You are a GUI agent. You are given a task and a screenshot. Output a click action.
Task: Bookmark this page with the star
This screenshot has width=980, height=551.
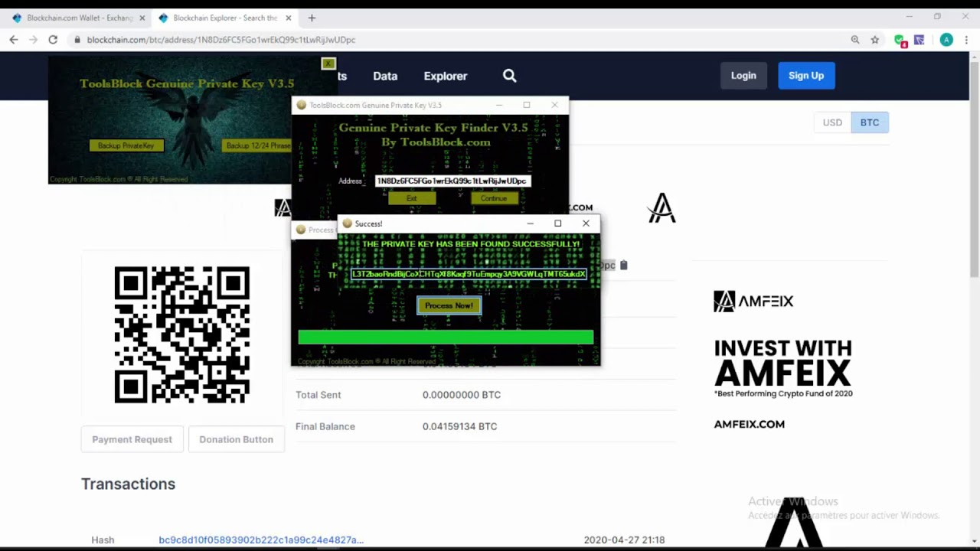[x=875, y=40]
